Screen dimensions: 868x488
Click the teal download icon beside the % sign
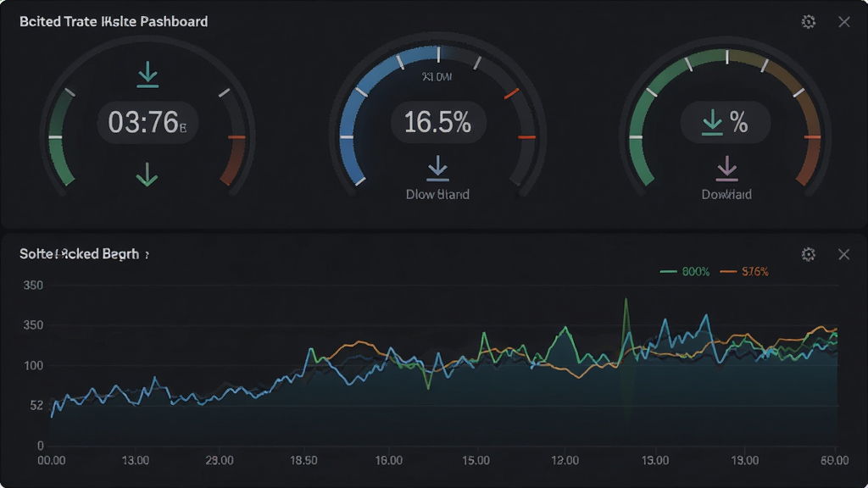(712, 122)
